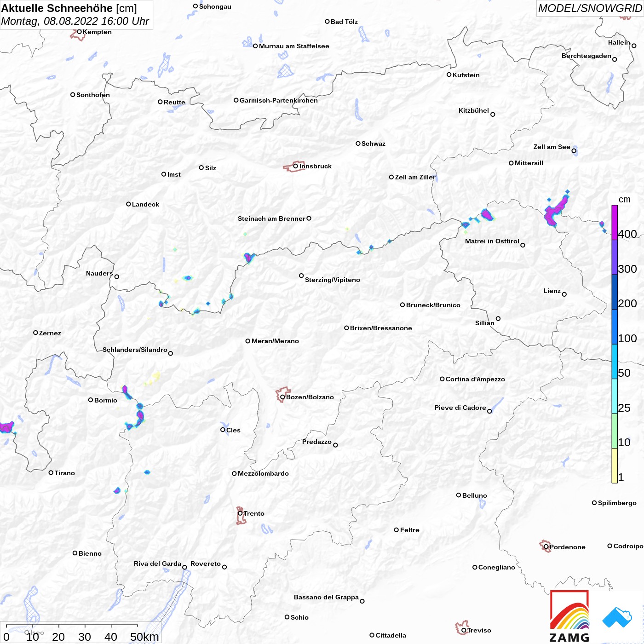
Task: Click the 'MODEL/SNOWGRID' label
Action: (x=590, y=8)
